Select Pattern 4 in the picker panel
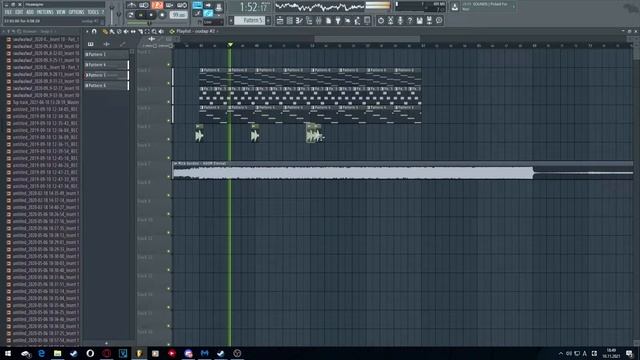 (x=106, y=64)
